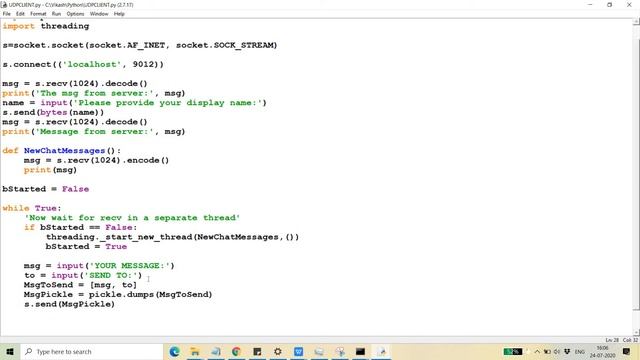Open Google Chrome from taskbar
The height and width of the screenshot is (360, 640).
tap(236, 351)
